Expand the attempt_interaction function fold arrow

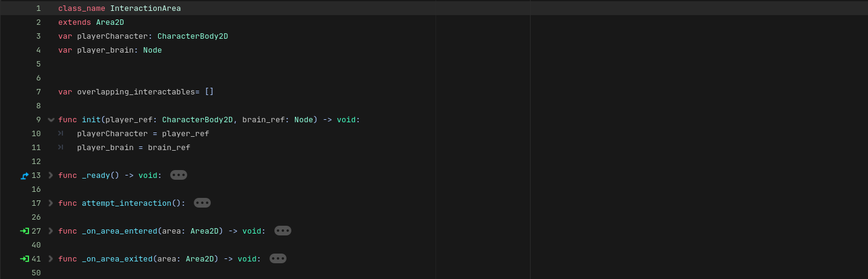pyautogui.click(x=51, y=203)
